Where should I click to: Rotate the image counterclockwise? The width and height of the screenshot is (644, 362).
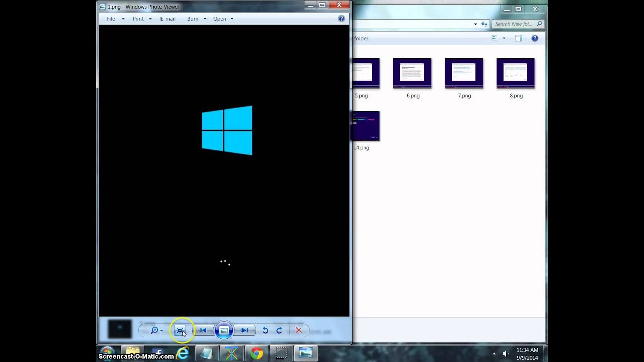click(x=265, y=330)
